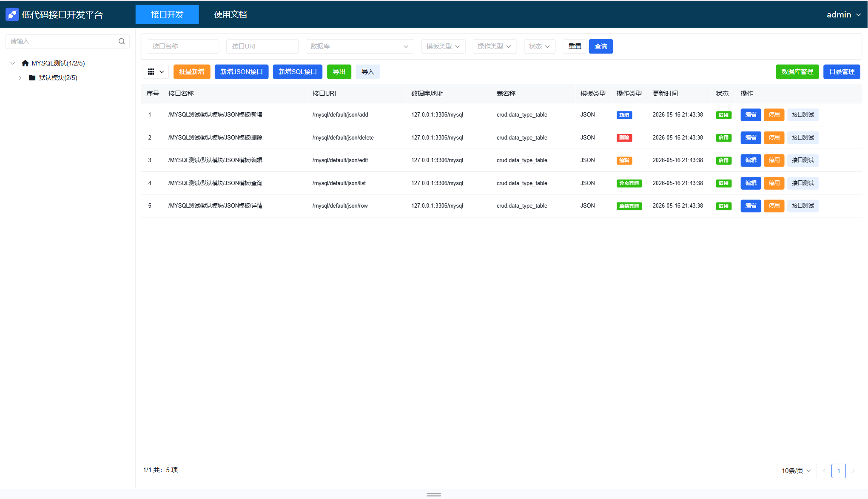Click 停用 on the json/list row
The height and width of the screenshot is (499, 868).
click(774, 183)
